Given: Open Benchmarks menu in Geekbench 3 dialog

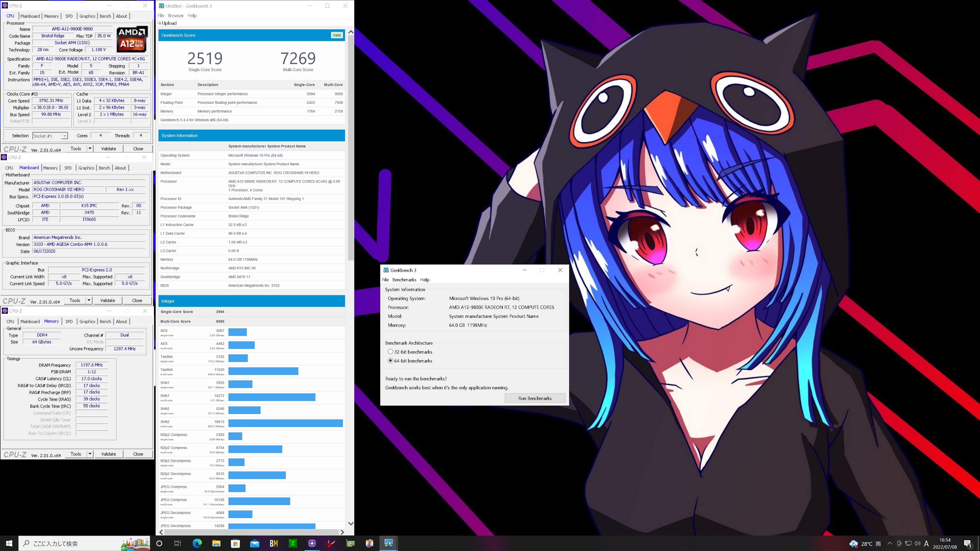Looking at the screenshot, I should (404, 280).
